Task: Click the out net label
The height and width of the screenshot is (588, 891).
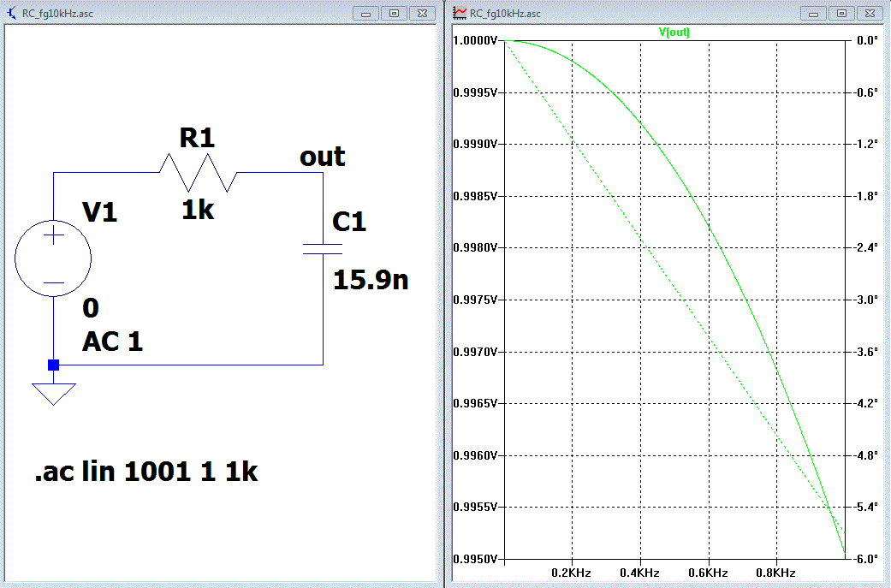Action: click(322, 157)
